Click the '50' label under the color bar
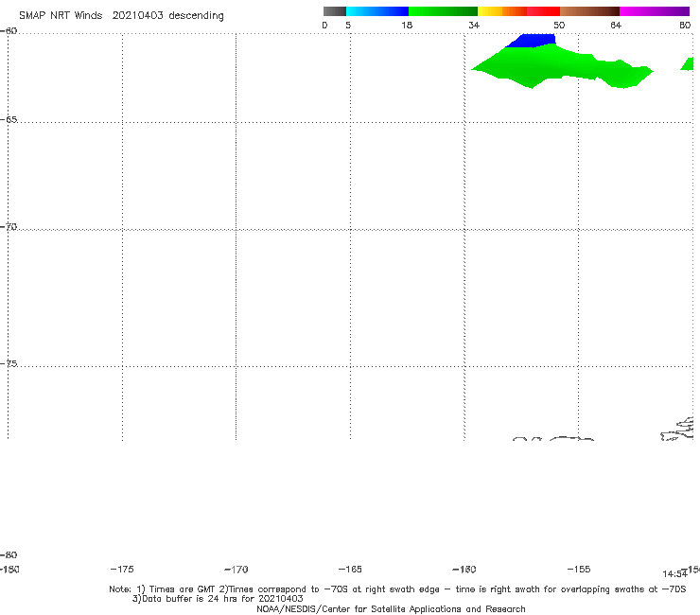The width and height of the screenshot is (700, 615). (x=559, y=26)
